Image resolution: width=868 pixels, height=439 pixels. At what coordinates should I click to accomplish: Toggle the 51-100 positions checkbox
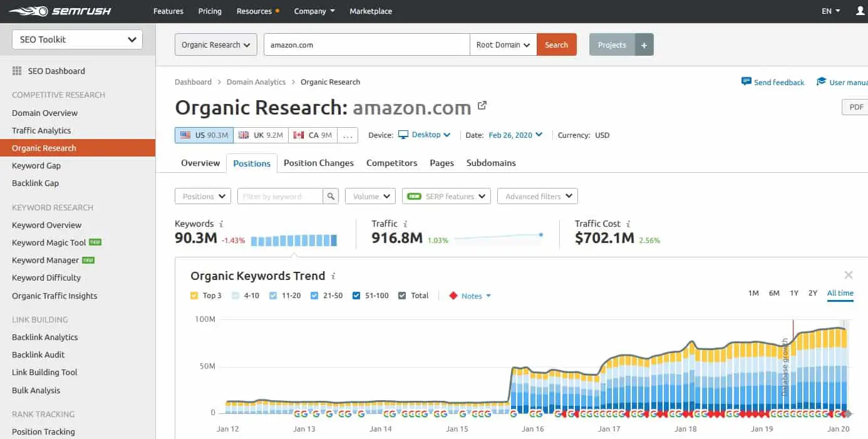click(356, 296)
